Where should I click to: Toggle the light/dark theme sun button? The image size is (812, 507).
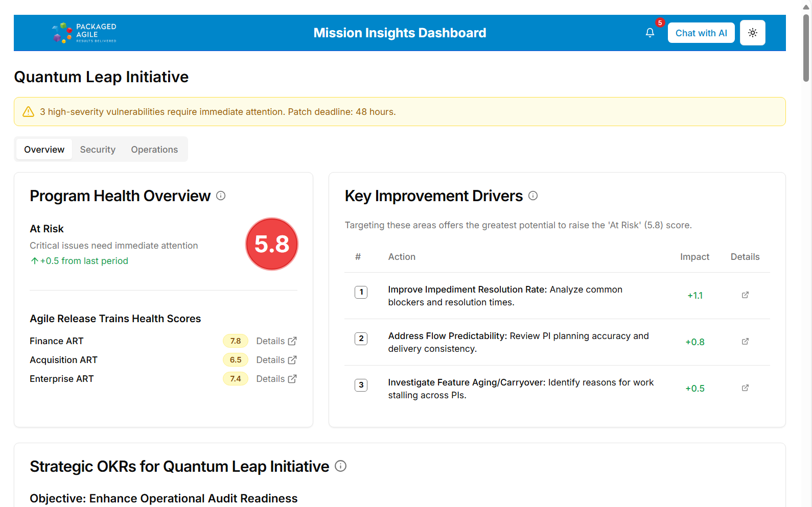752,33
